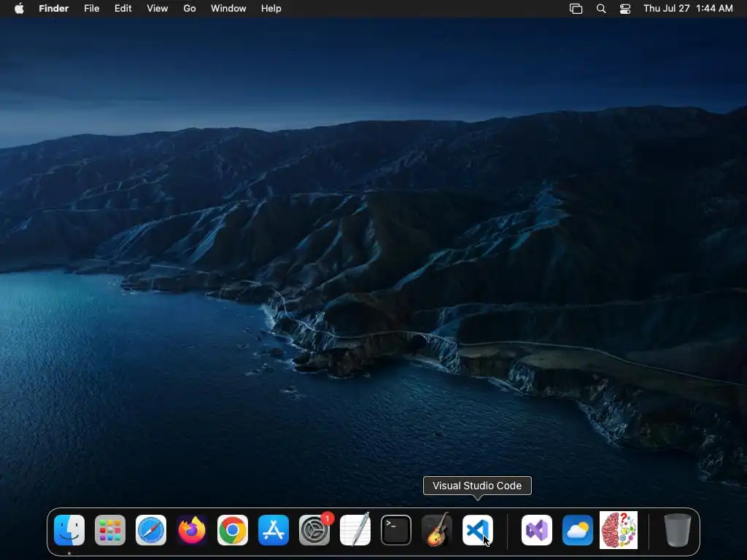This screenshot has height=560, width=747.
Task: Open Finder from the Dock
Action: point(69,531)
